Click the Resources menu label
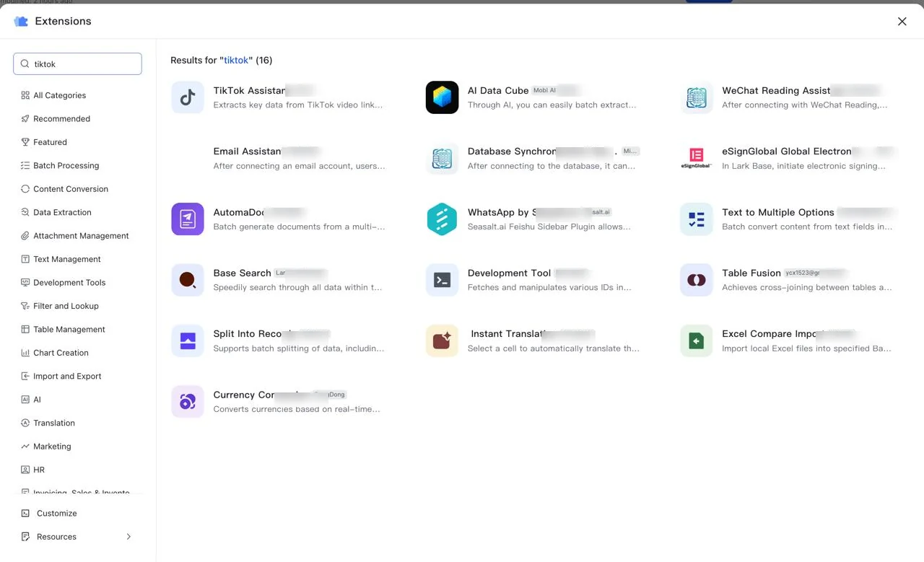Image resolution: width=924 pixels, height=562 pixels. [56, 537]
